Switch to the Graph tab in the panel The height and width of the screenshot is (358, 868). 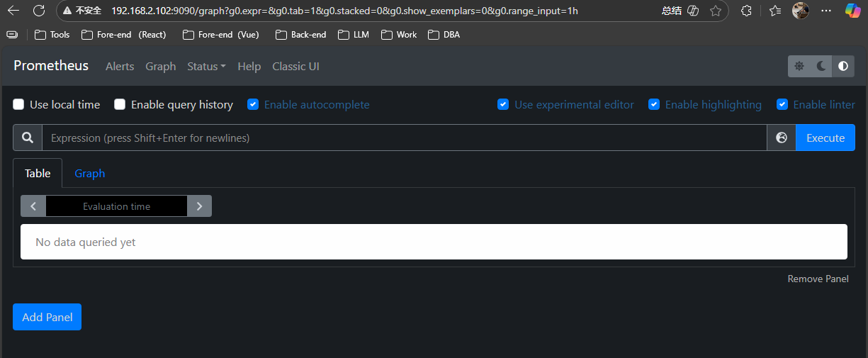(90, 173)
